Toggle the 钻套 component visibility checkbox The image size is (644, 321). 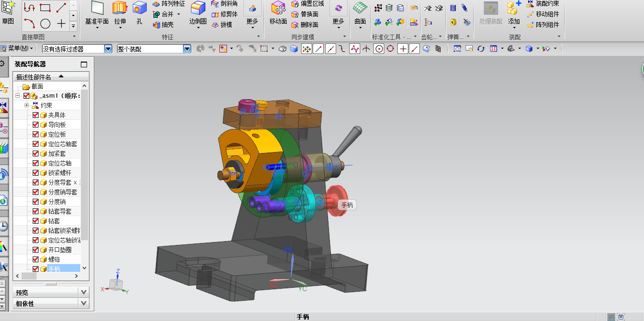[36, 221]
